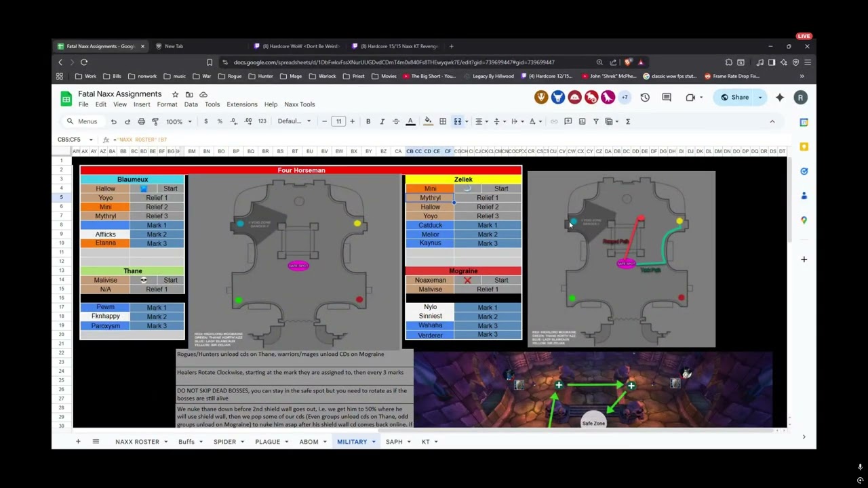
Task: Click the Undo icon in the toolbar
Action: pyautogui.click(x=113, y=121)
